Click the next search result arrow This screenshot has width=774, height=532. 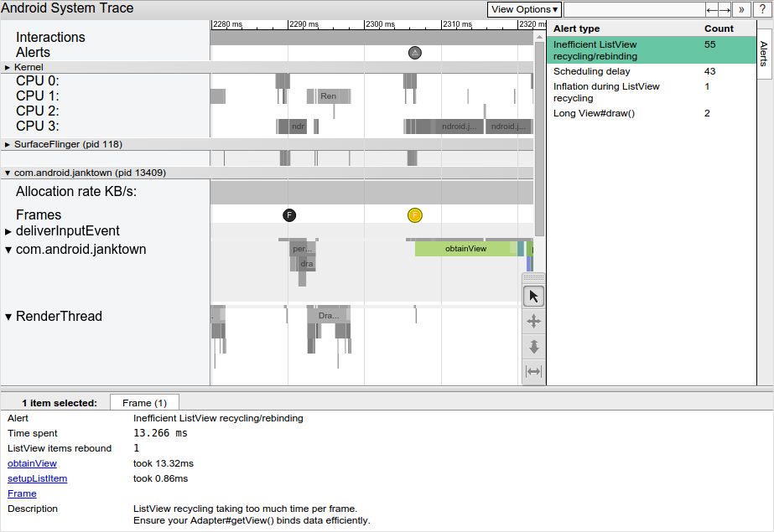(x=725, y=9)
